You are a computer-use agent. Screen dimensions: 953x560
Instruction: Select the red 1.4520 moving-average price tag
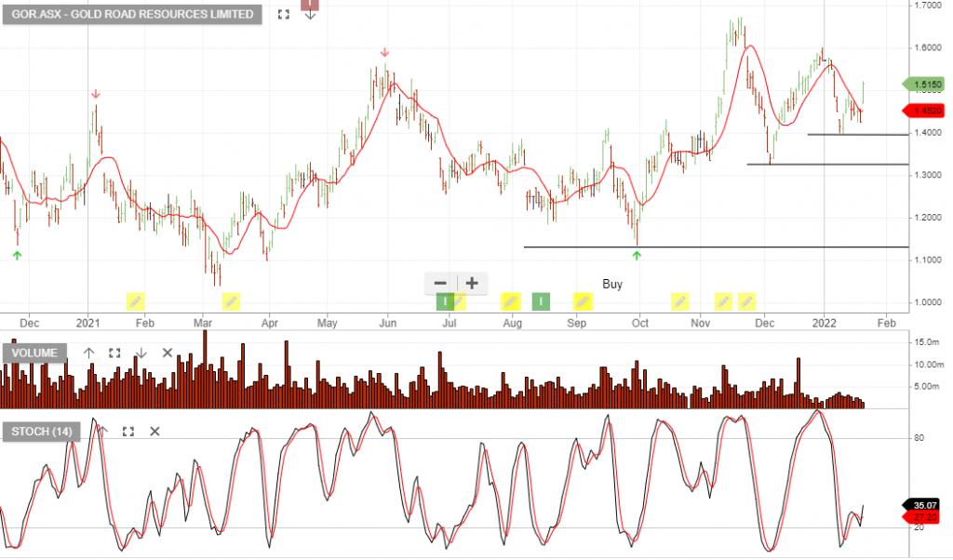coord(923,111)
